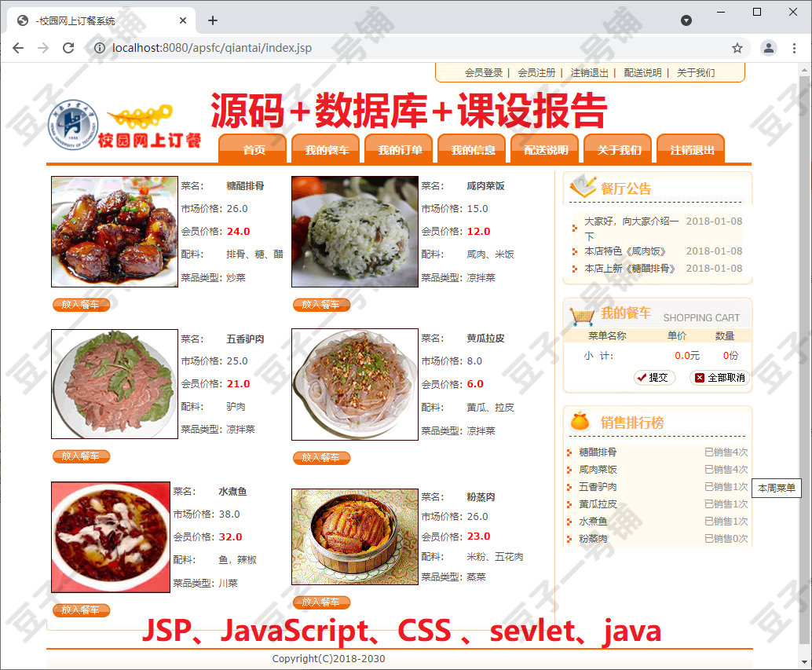The image size is (812, 670).
Task: Open the 糖醋排骨 dish photo
Action: 115,232
